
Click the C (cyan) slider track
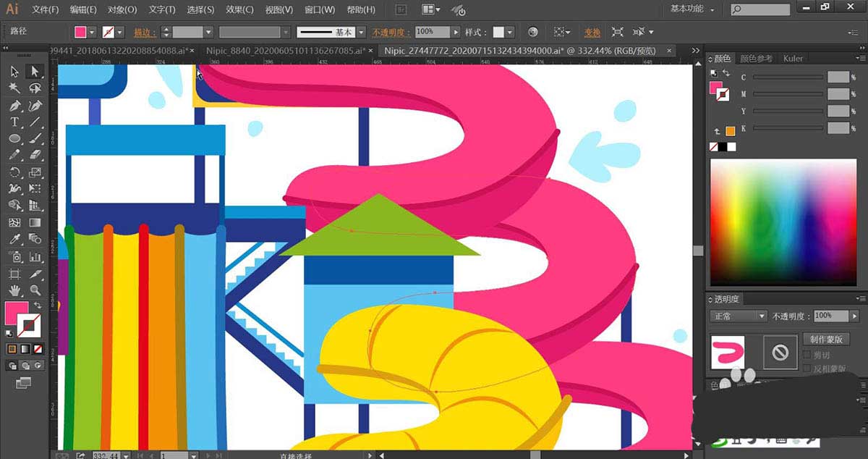point(788,77)
